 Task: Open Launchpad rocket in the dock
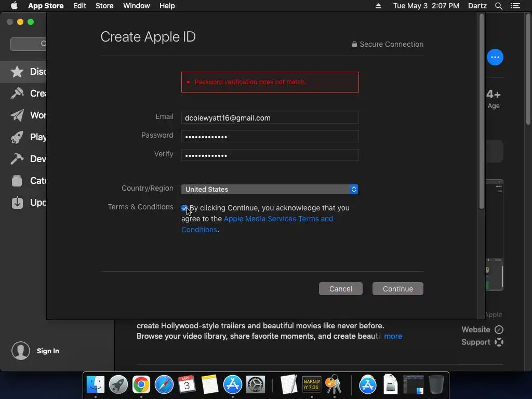(118, 384)
